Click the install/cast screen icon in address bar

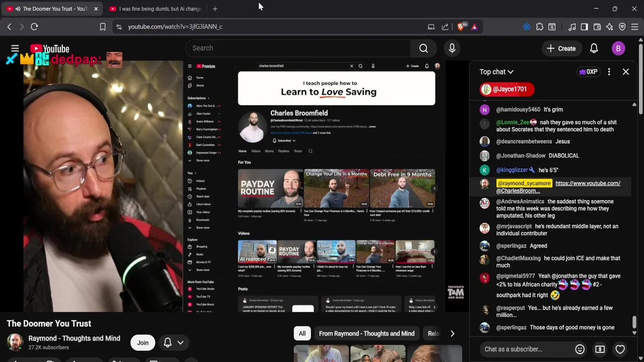(x=431, y=27)
